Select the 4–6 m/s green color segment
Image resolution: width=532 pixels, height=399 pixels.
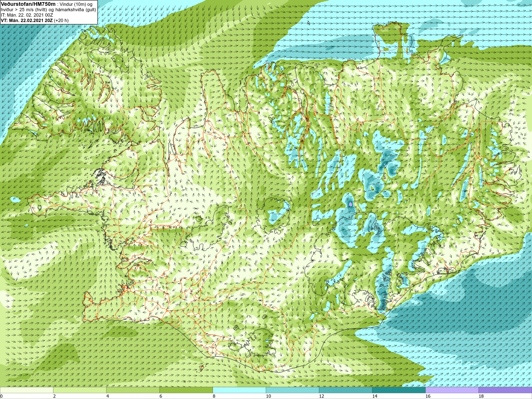pyautogui.click(x=133, y=390)
